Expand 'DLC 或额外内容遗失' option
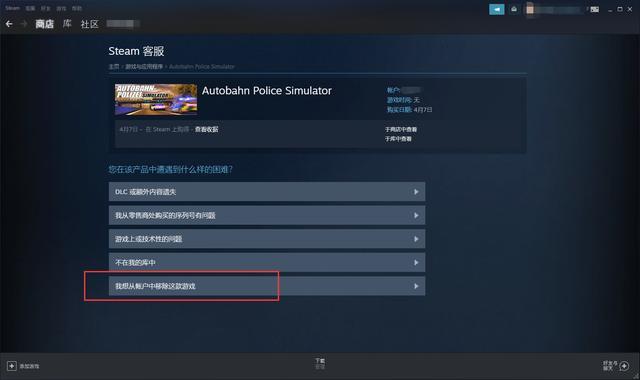The width and height of the screenshot is (640, 380). 267,192
